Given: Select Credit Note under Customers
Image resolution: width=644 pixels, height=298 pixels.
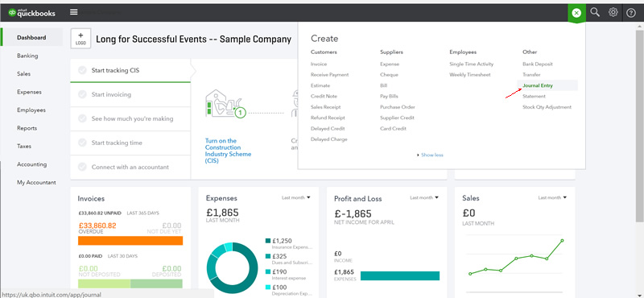Looking at the screenshot, I should coord(324,96).
